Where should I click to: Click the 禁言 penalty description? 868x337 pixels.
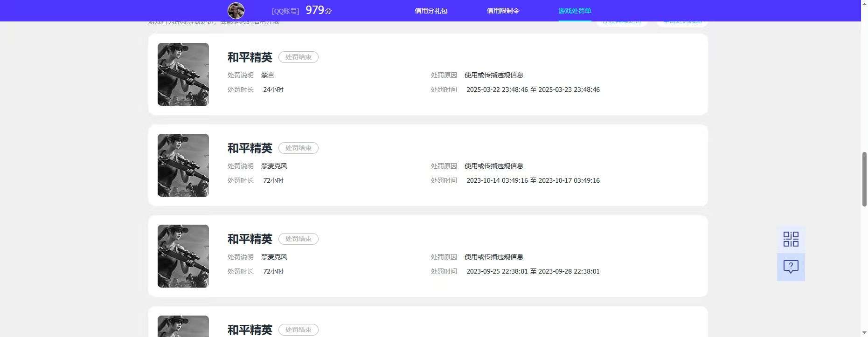coord(268,75)
